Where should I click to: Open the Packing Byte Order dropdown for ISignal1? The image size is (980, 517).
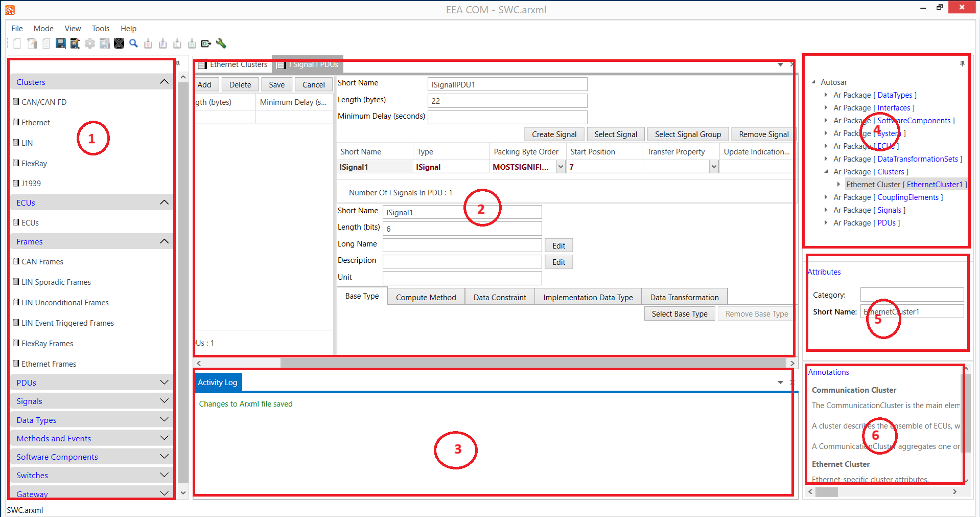(561, 167)
